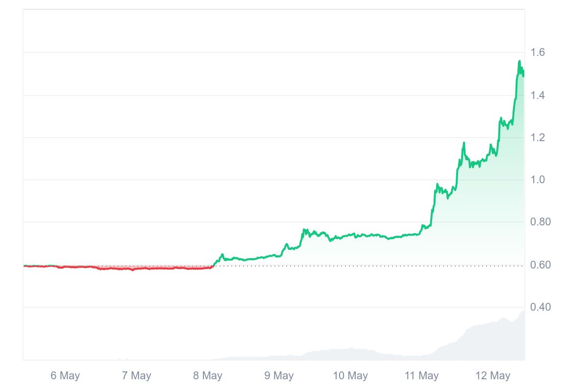Click the highest peak of the green line
The height and width of the screenshot is (392, 588).
click(x=519, y=61)
